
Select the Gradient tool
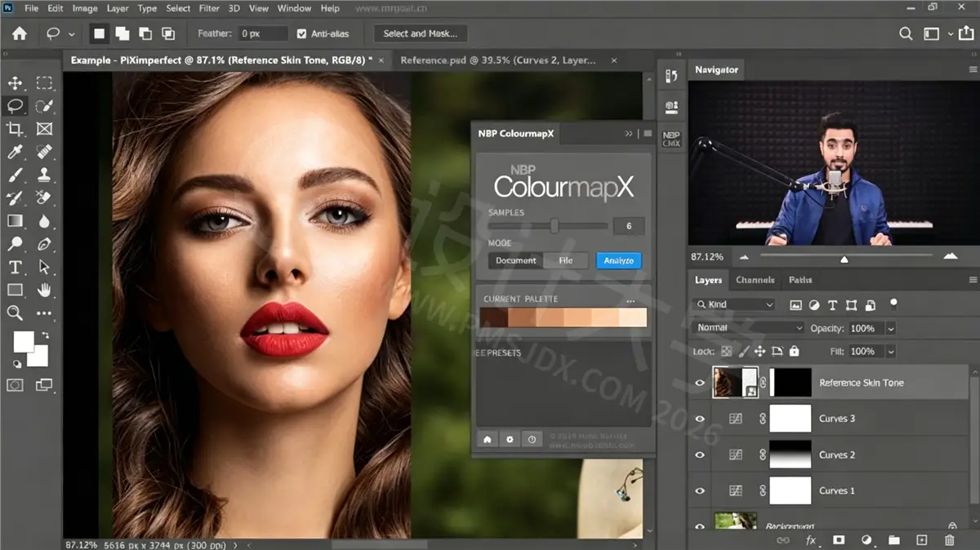click(15, 221)
